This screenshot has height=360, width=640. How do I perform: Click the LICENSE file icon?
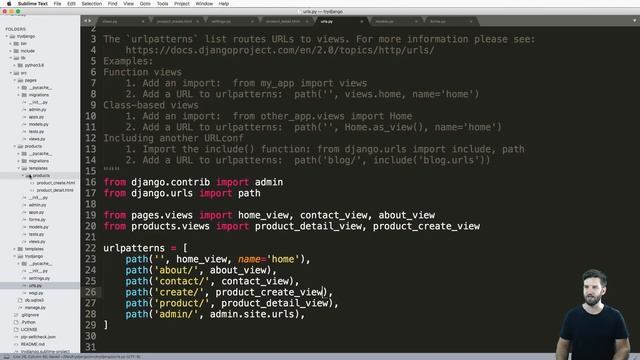coord(16,329)
